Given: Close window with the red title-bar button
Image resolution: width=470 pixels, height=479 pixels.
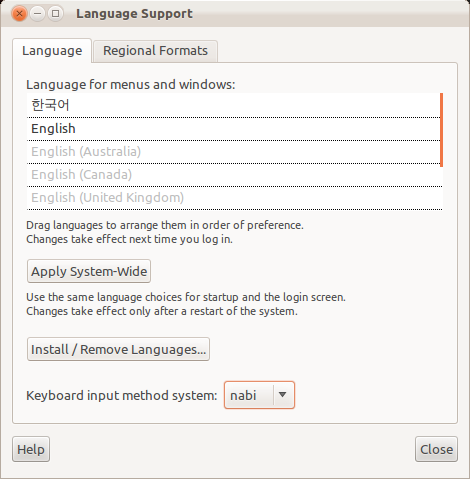Looking at the screenshot, I should coord(19,14).
